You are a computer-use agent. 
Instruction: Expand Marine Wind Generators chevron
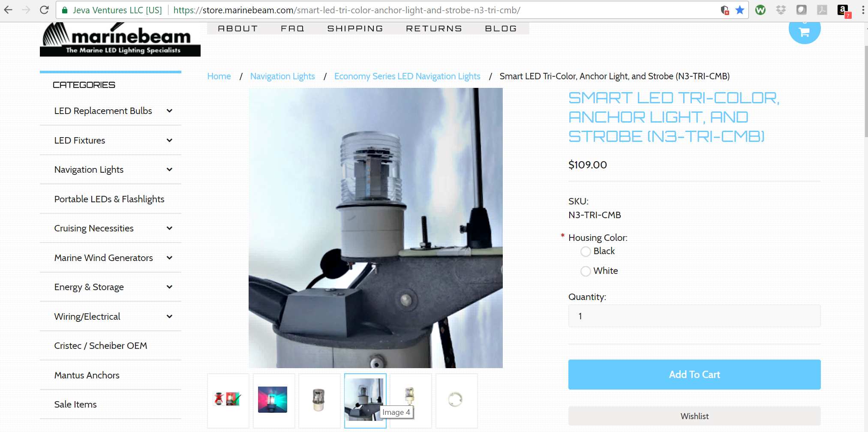(x=169, y=258)
